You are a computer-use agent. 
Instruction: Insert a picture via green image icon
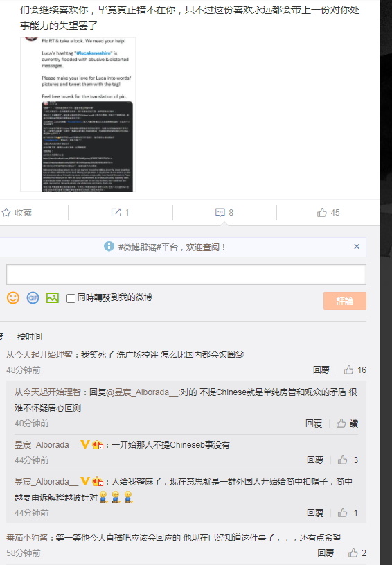pyautogui.click(x=53, y=297)
